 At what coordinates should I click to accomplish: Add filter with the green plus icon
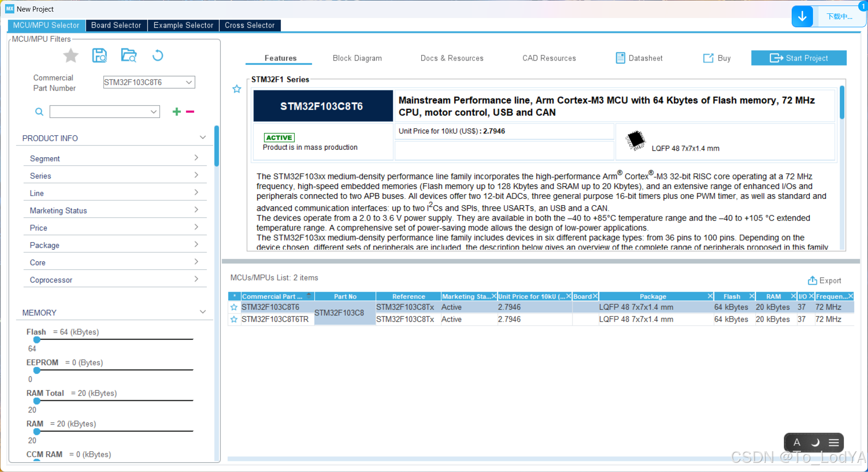pos(176,111)
